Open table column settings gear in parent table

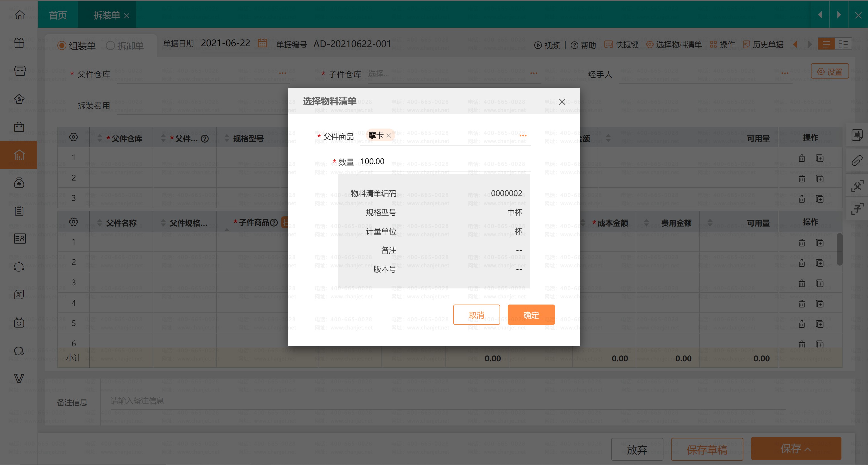tap(73, 137)
